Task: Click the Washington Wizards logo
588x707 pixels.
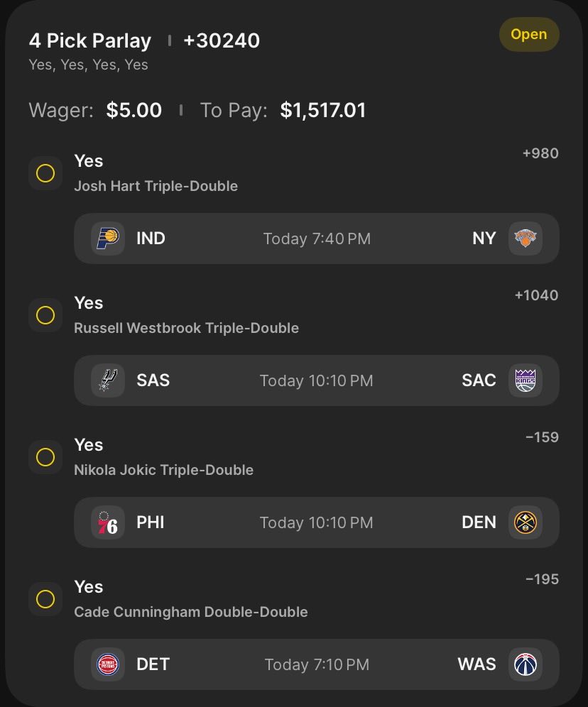Action: tap(526, 664)
